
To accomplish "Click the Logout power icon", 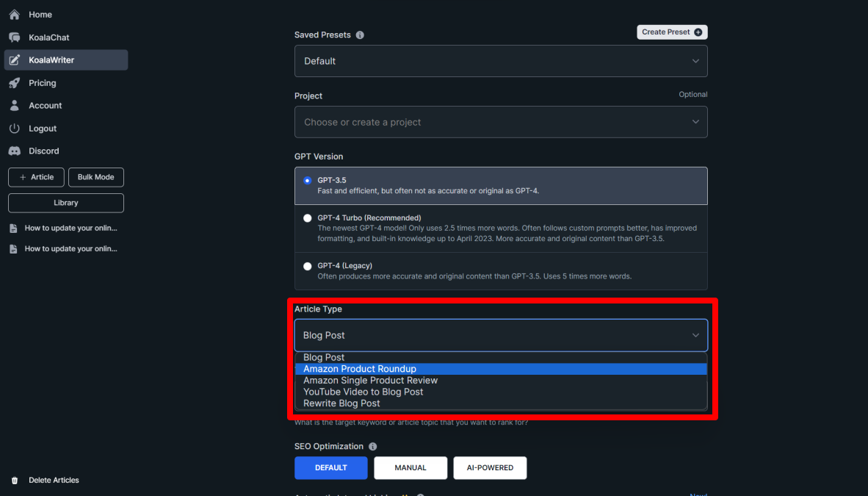I will tap(15, 128).
